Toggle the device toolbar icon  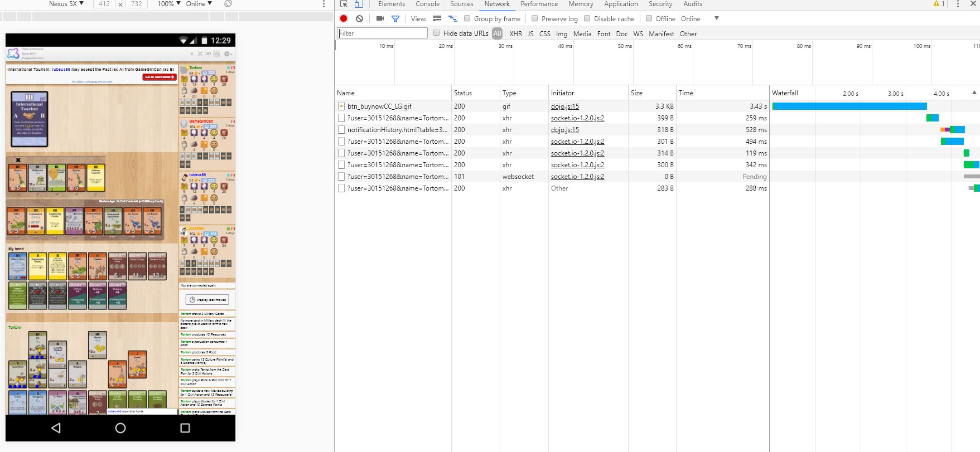click(358, 4)
